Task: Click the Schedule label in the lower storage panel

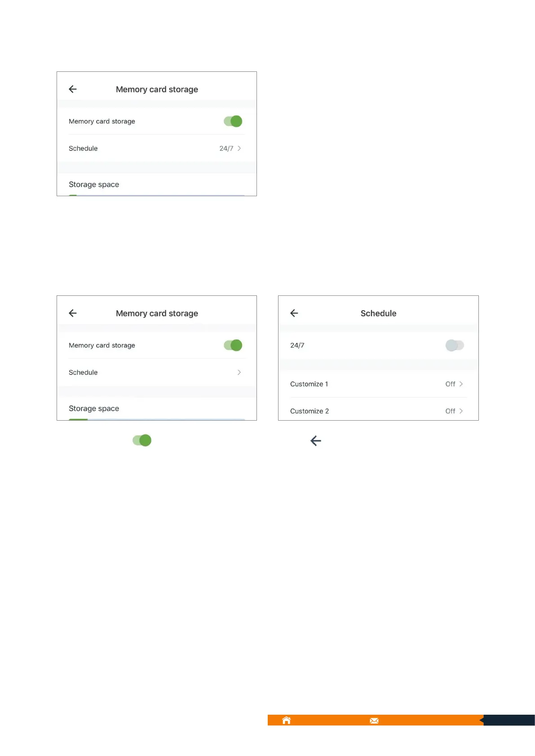Action: point(83,373)
